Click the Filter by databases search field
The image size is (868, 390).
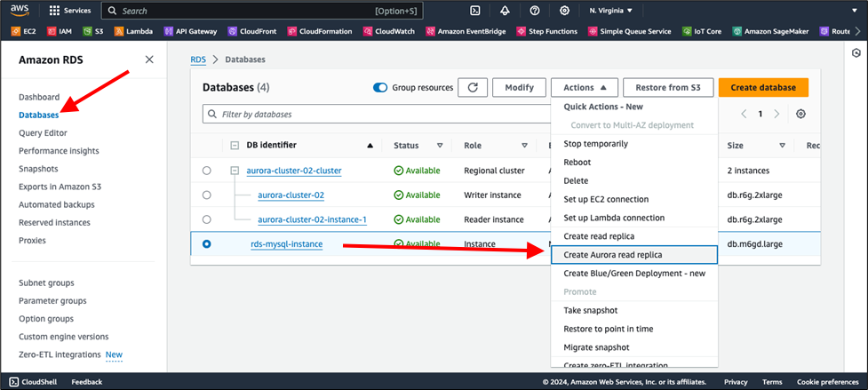coord(373,115)
